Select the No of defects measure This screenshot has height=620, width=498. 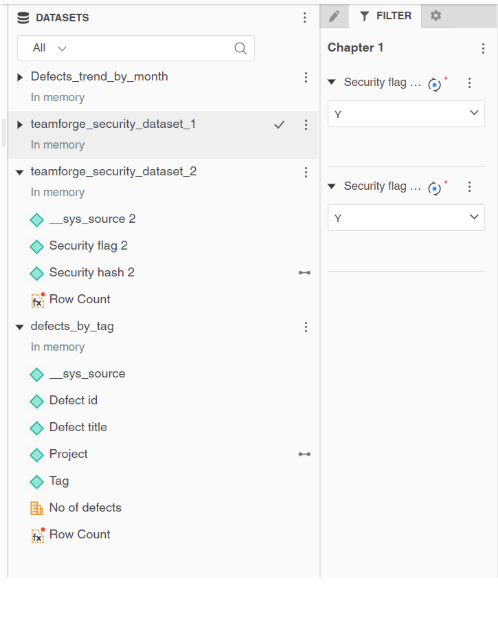click(x=85, y=508)
